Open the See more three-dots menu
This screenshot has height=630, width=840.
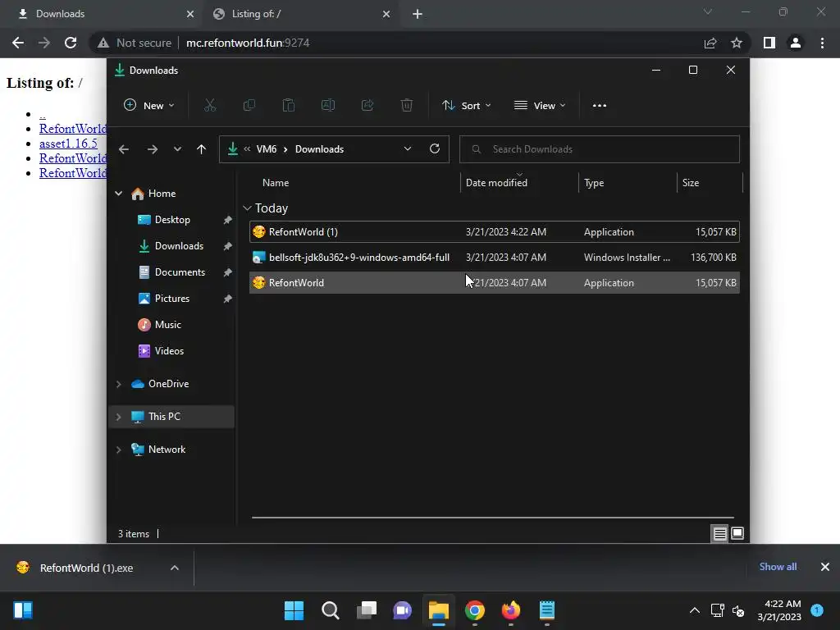[600, 106]
